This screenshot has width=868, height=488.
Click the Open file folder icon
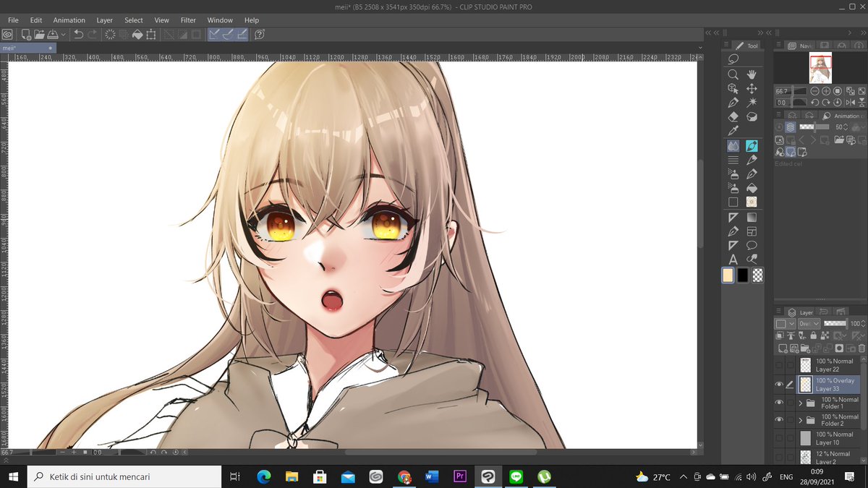tap(39, 34)
